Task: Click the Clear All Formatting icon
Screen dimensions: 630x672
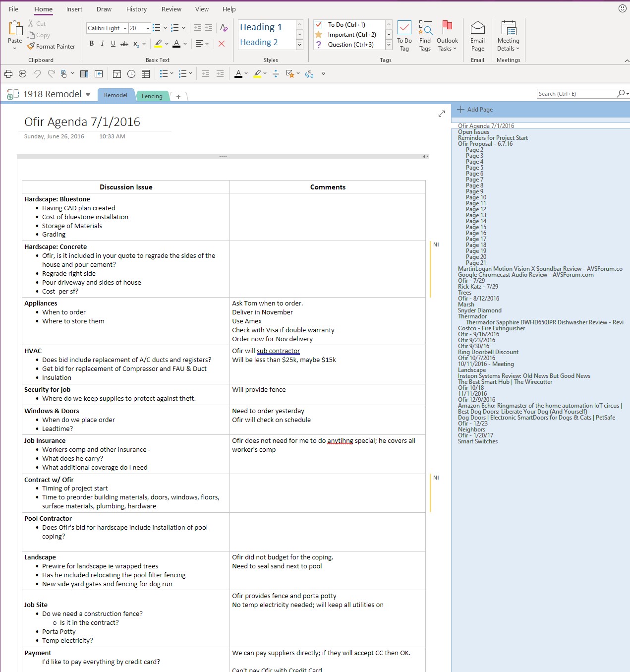Action: (x=224, y=28)
